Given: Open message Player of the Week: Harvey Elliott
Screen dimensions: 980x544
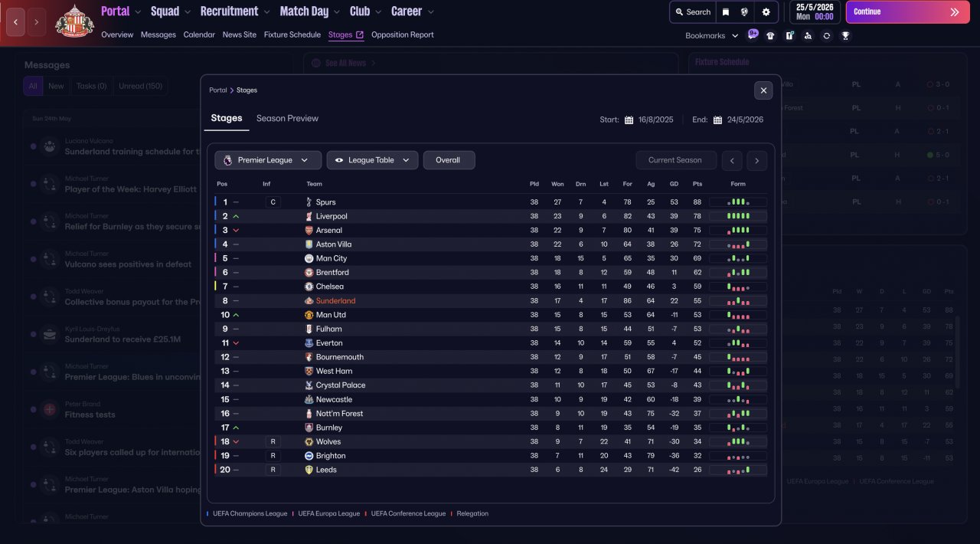Looking at the screenshot, I should 131,189.
